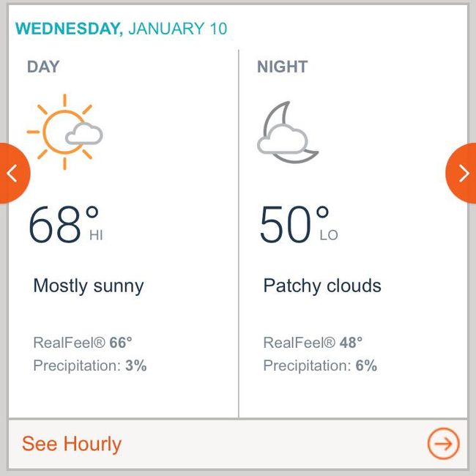Click the right arrow for next day
The image size is (476, 476).
[463, 173]
